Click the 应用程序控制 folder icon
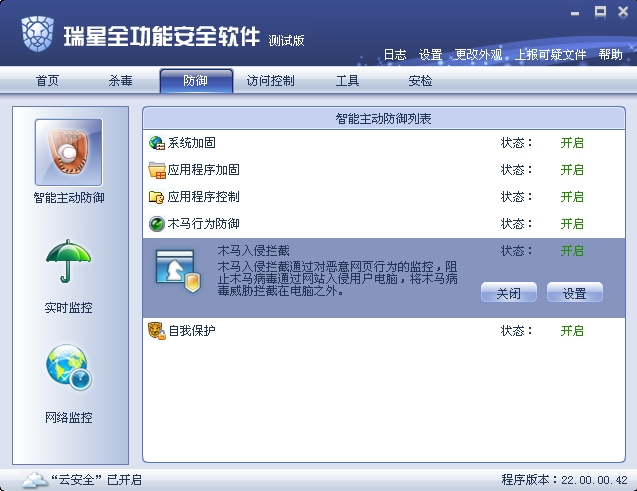This screenshot has width=637, height=491. pyautogui.click(x=156, y=197)
